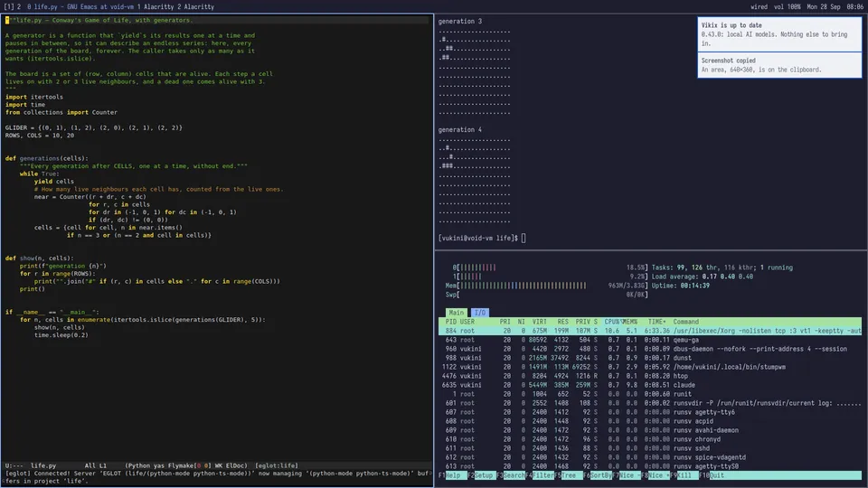Sort htop by the CPU% column header

[612, 322]
